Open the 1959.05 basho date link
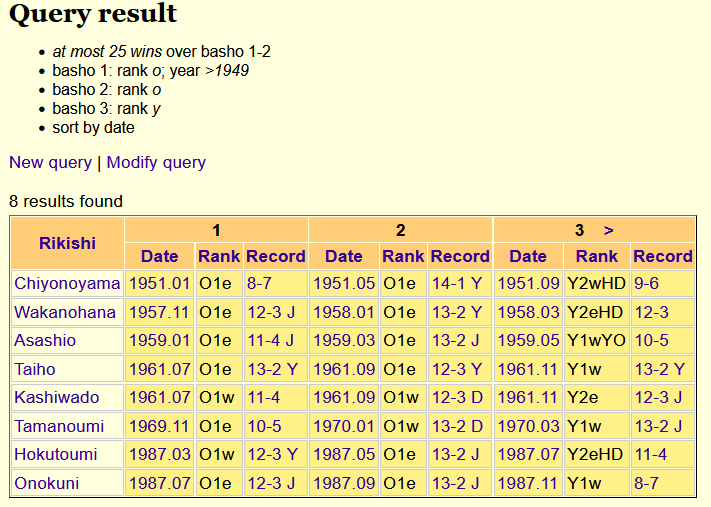 coord(528,341)
